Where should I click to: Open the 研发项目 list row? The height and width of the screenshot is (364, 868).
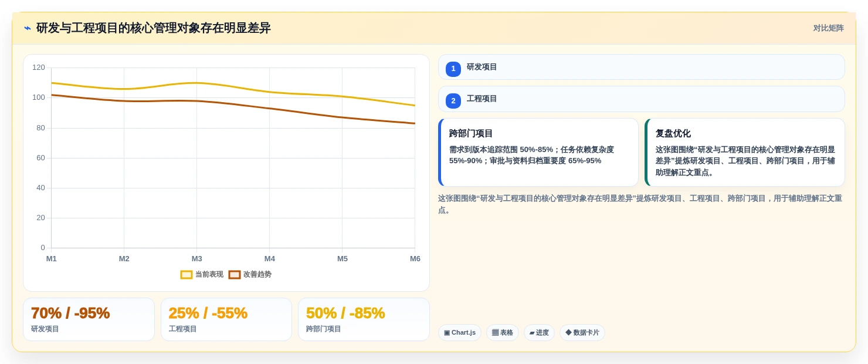(x=641, y=67)
